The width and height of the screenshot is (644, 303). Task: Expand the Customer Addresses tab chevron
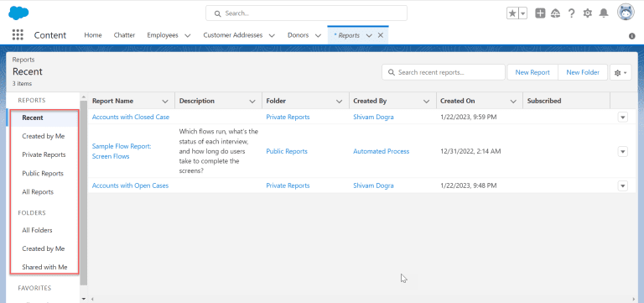tap(272, 35)
